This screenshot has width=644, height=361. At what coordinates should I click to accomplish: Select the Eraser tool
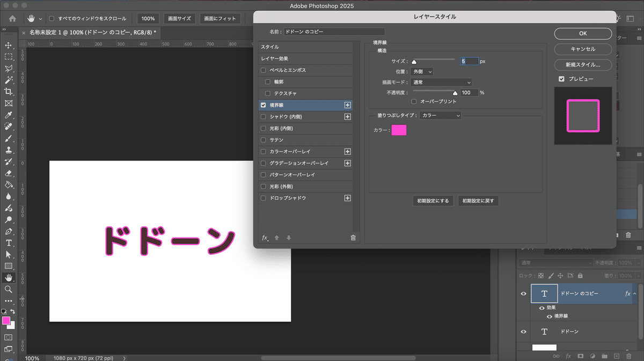click(9, 173)
